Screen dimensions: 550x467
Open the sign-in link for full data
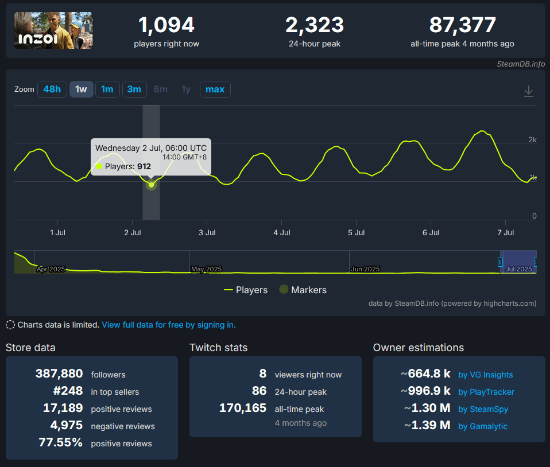tap(169, 325)
